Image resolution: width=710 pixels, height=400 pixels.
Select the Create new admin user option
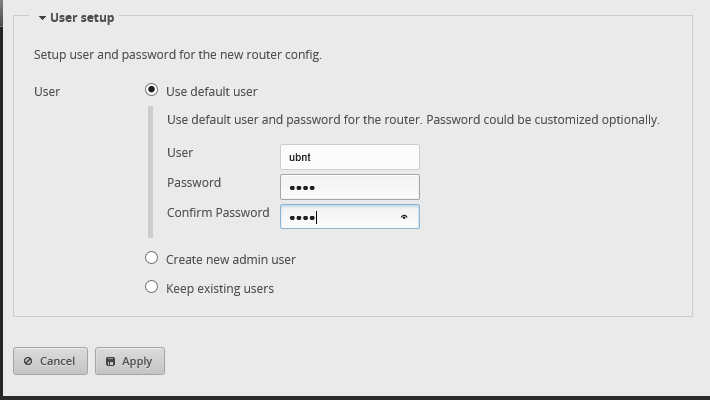point(152,258)
